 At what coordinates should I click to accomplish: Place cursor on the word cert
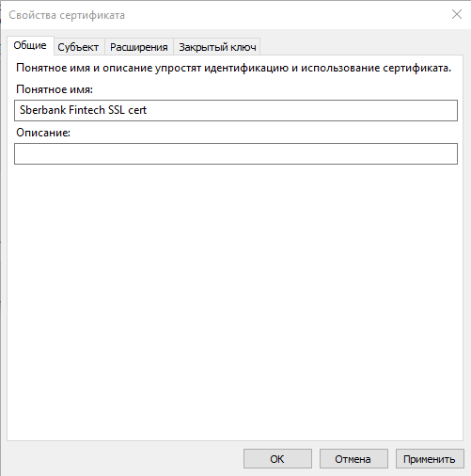click(137, 110)
